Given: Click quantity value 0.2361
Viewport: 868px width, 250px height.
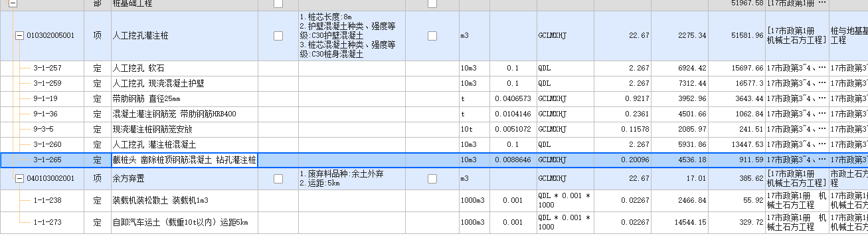Looking at the screenshot, I should pyautogui.click(x=638, y=114).
